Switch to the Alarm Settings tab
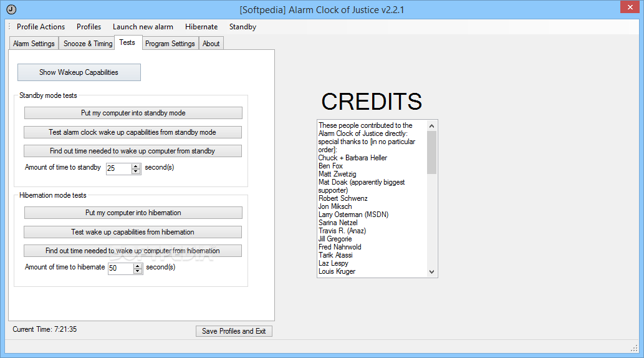Viewport: 644px width, 358px height. click(x=34, y=44)
